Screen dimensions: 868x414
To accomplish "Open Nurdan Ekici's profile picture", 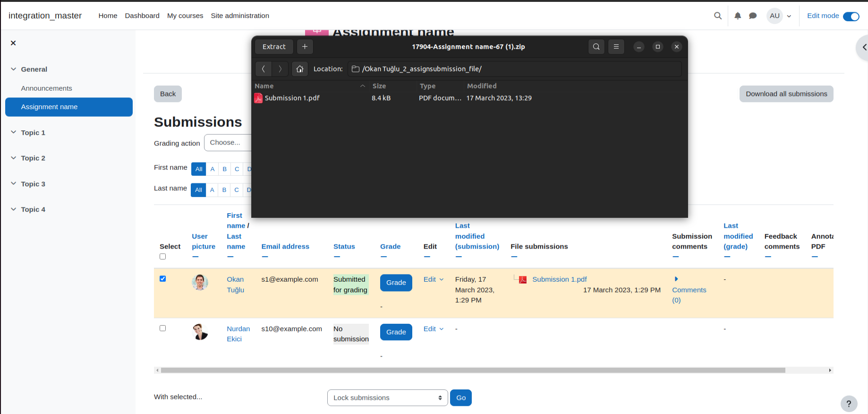I will click(200, 332).
